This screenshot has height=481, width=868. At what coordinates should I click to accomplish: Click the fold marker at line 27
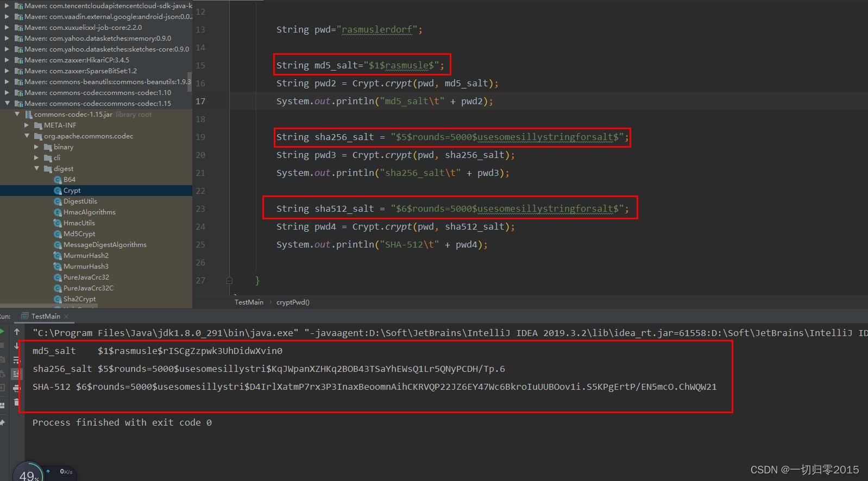point(229,281)
